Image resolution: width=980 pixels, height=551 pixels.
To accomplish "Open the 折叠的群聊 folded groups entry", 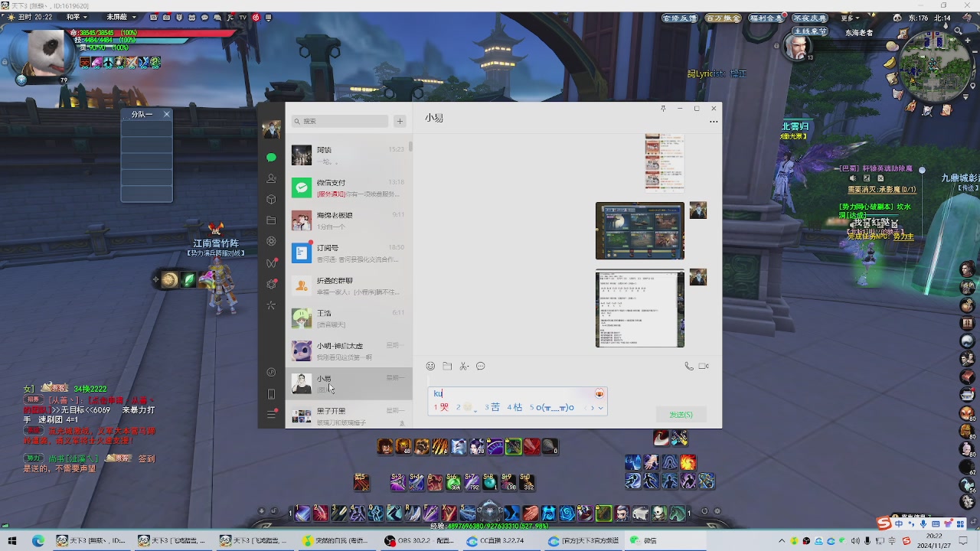I will (349, 285).
